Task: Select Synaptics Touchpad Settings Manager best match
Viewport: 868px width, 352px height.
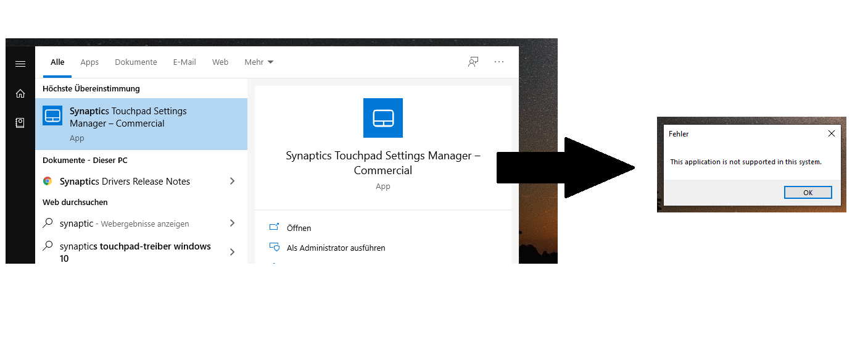Action: 141,124
